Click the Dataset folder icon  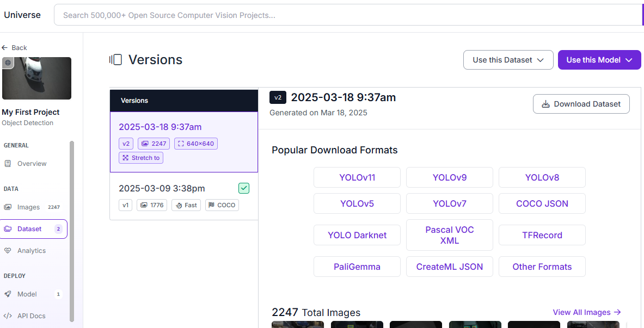[8, 228]
